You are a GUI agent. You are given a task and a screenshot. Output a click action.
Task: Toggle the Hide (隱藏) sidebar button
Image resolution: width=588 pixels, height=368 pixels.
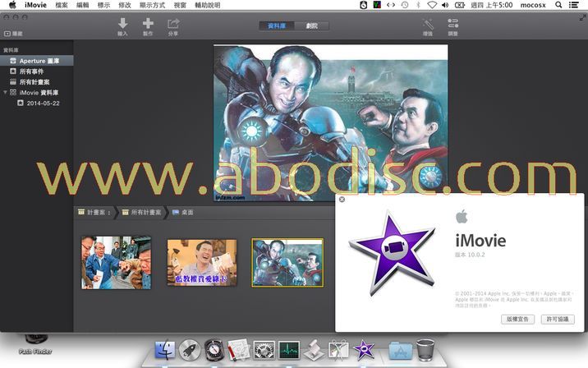pyautogui.click(x=13, y=34)
